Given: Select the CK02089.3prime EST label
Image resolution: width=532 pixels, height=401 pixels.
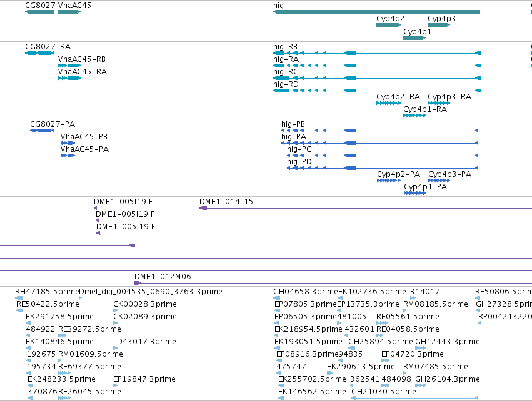Looking at the screenshot, I should [x=145, y=317].
